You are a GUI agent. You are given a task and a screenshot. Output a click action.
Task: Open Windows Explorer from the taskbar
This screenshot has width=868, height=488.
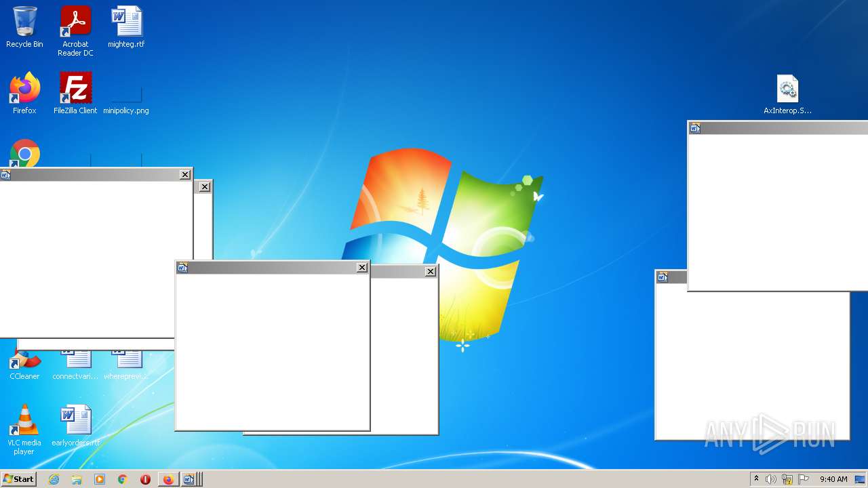tap(77, 479)
